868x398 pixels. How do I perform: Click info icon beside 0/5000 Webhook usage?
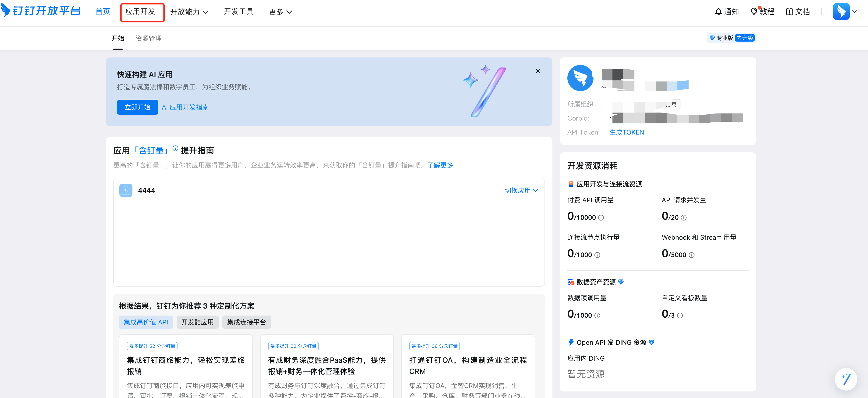[x=691, y=256]
